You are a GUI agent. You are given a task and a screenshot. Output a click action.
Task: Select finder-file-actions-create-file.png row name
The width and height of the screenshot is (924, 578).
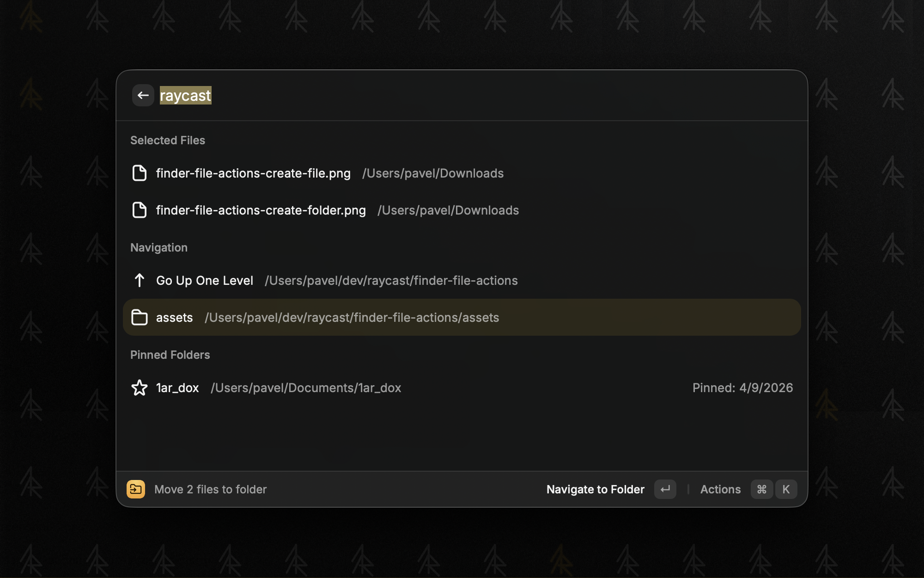253,173
